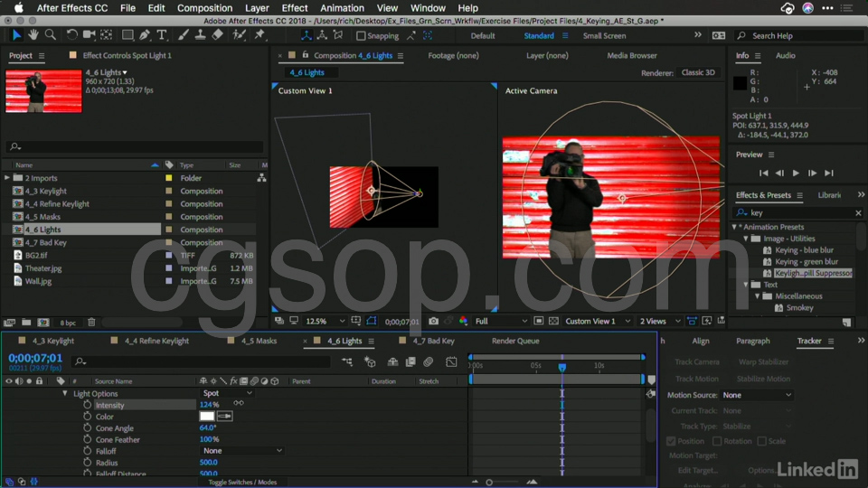Viewport: 868px width, 488px height.
Task: Switch to the 4_3 Keylight timeline tab
Action: (x=53, y=341)
